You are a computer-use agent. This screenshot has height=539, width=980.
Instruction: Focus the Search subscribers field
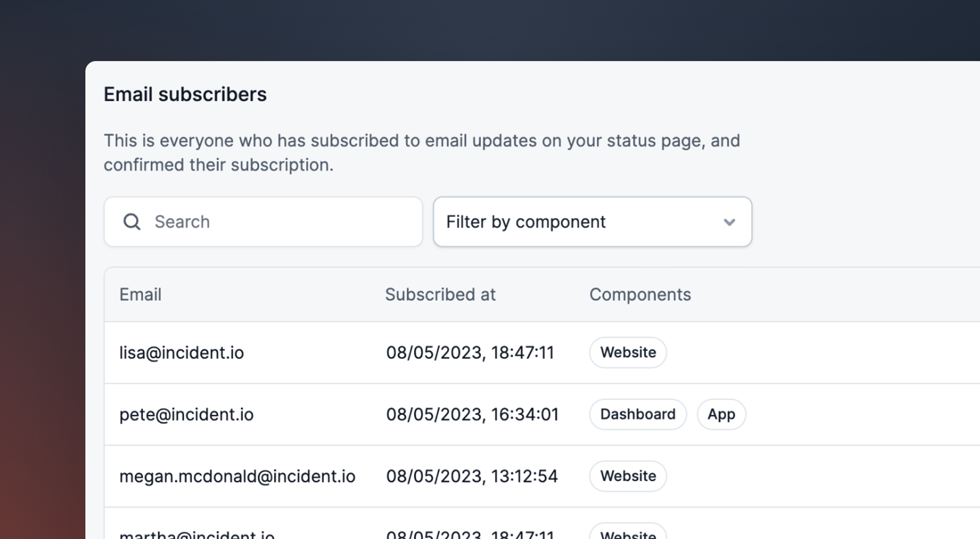click(x=263, y=222)
